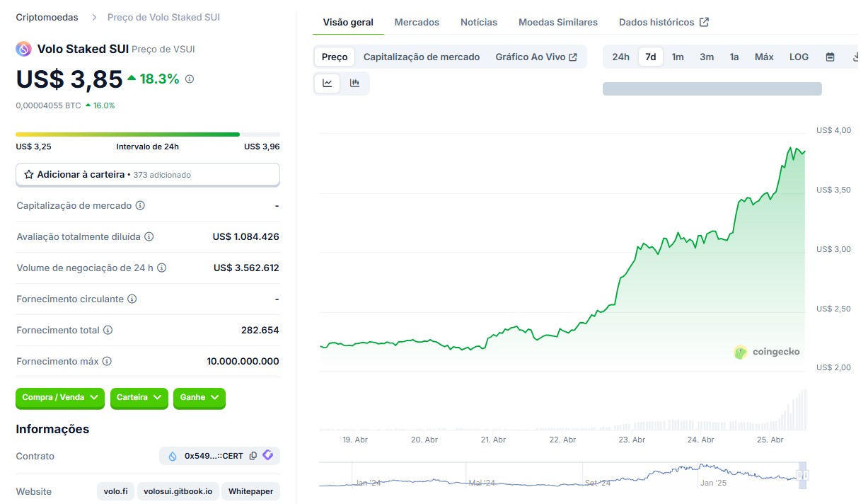Show the Preço chart type
868x504 pixels.
pos(335,57)
